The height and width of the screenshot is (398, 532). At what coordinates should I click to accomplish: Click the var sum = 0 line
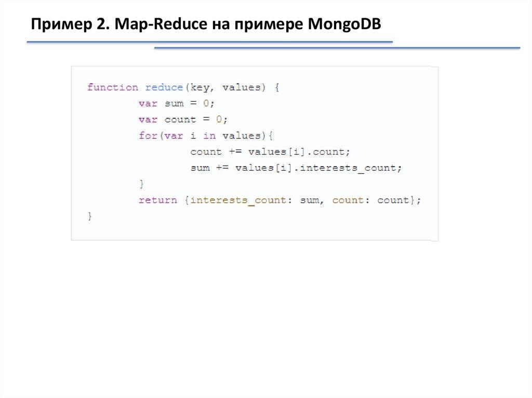click(177, 103)
